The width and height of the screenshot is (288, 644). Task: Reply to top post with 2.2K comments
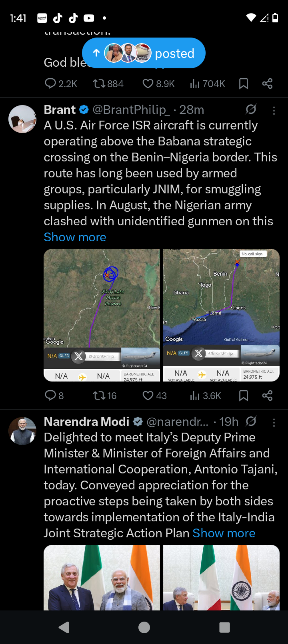click(51, 83)
